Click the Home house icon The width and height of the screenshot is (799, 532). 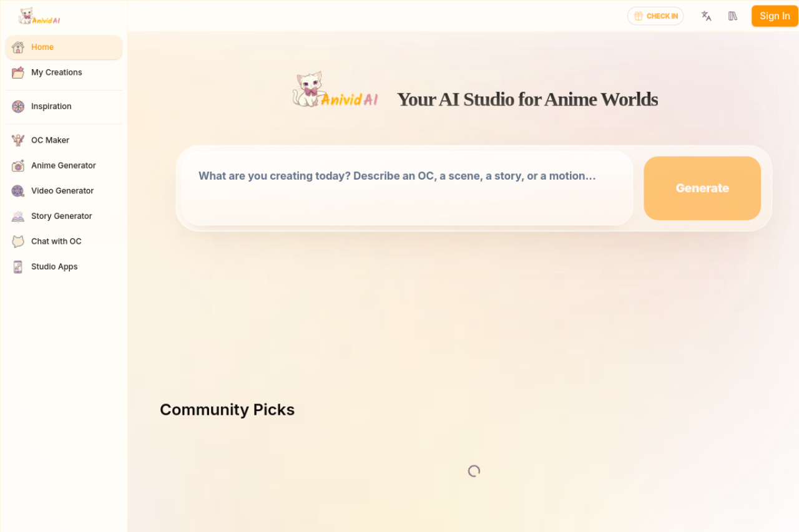18,47
